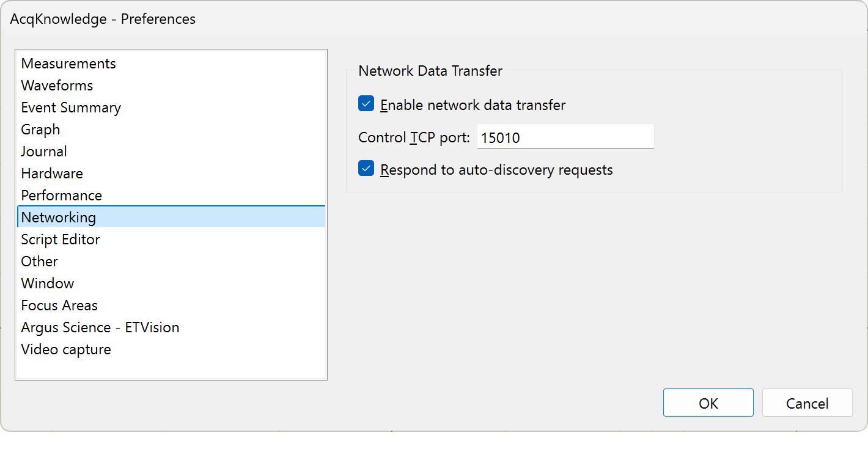Image resolution: width=868 pixels, height=452 pixels.
Task: Toggle the Enable network data transfer checkbox
Action: [x=366, y=104]
